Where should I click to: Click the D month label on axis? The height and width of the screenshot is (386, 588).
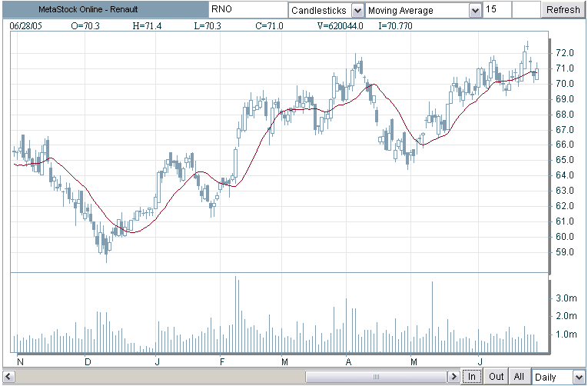tap(88, 362)
